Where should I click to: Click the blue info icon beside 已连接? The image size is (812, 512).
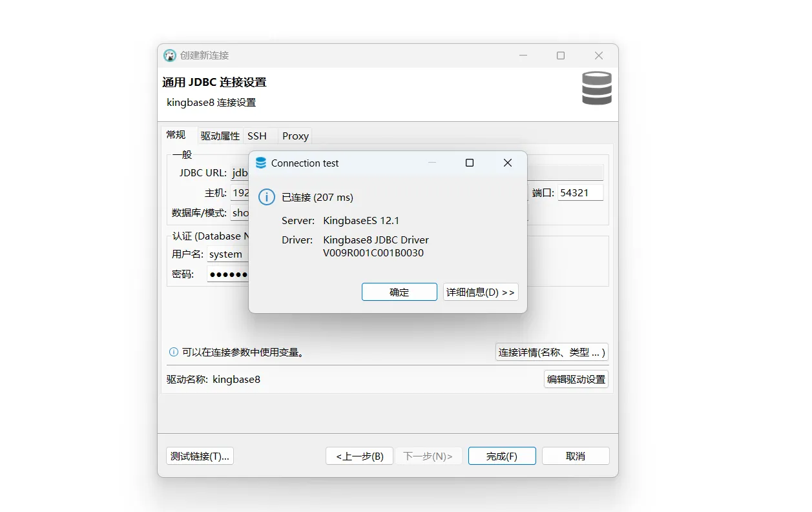tap(267, 197)
